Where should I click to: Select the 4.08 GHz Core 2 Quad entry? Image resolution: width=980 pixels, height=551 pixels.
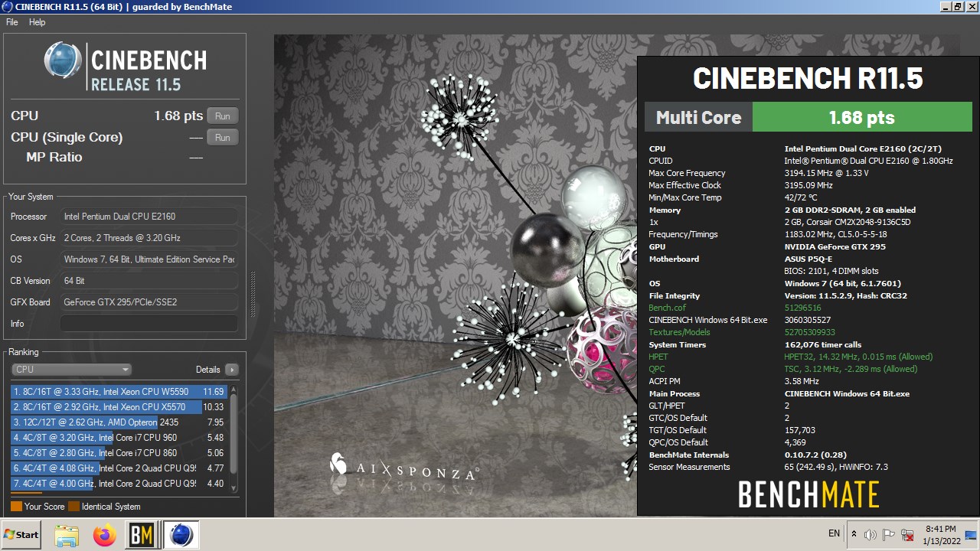[x=119, y=468]
